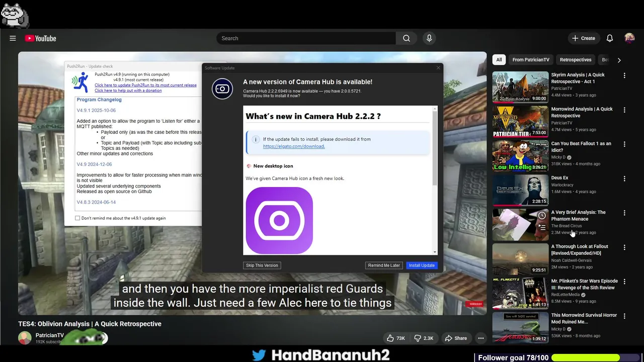
Task: Select the From PatricianTV chip
Action: [x=531, y=60]
